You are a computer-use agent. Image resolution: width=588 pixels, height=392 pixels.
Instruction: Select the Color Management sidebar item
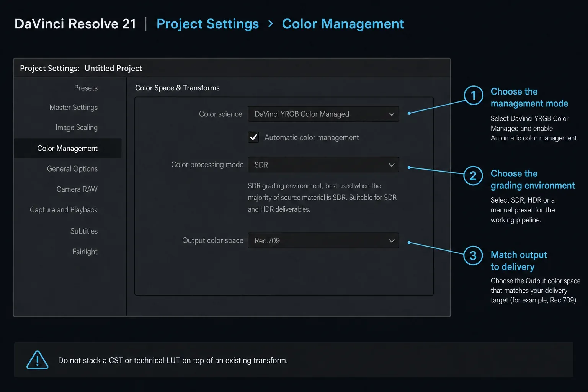click(x=68, y=148)
